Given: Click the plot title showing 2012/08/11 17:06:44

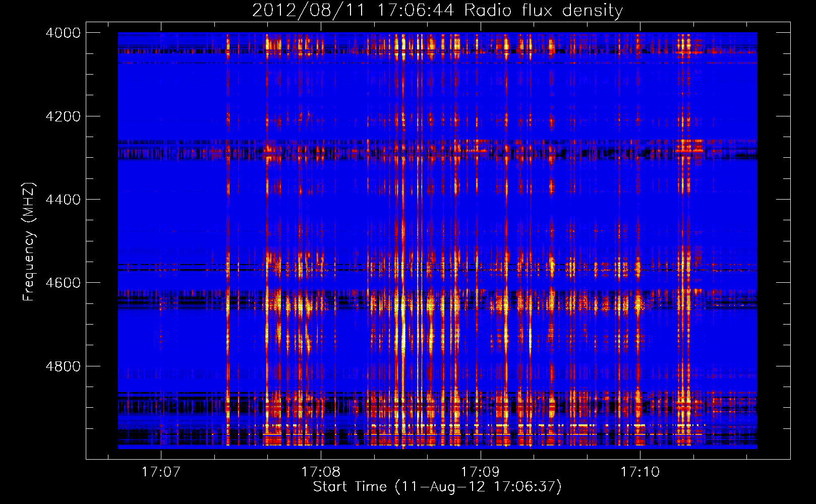Looking at the screenshot, I should (437, 11).
